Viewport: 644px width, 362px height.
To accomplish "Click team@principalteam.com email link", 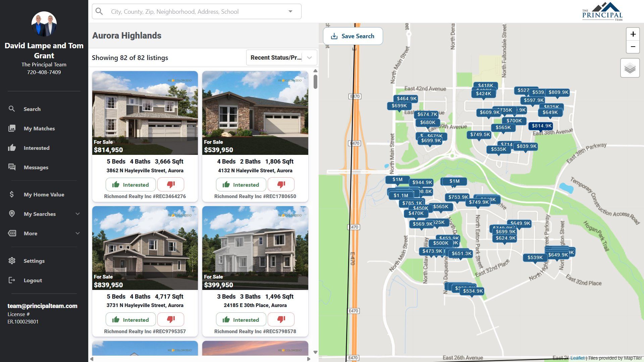I will tap(43, 306).
